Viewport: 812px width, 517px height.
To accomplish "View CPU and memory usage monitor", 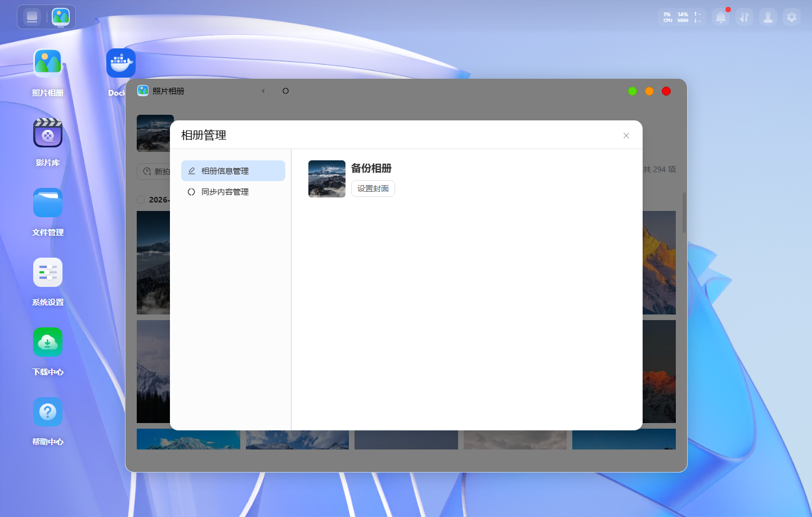I will [x=682, y=17].
